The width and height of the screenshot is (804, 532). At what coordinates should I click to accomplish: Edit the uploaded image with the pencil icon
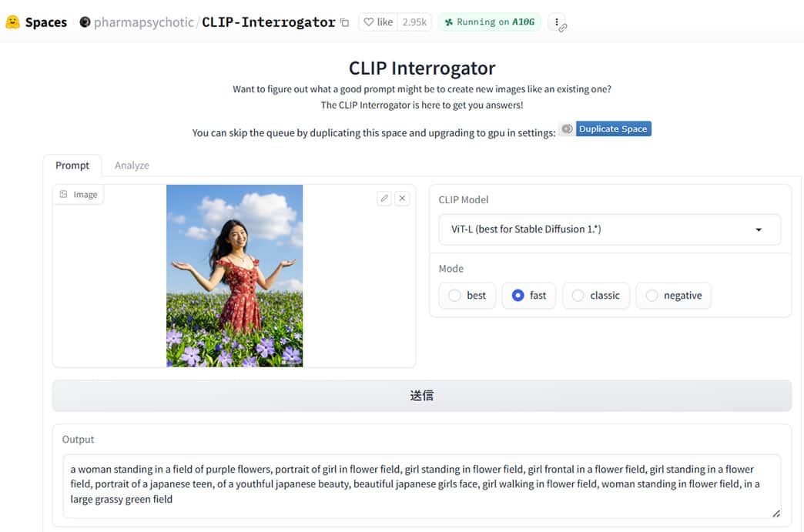point(384,199)
